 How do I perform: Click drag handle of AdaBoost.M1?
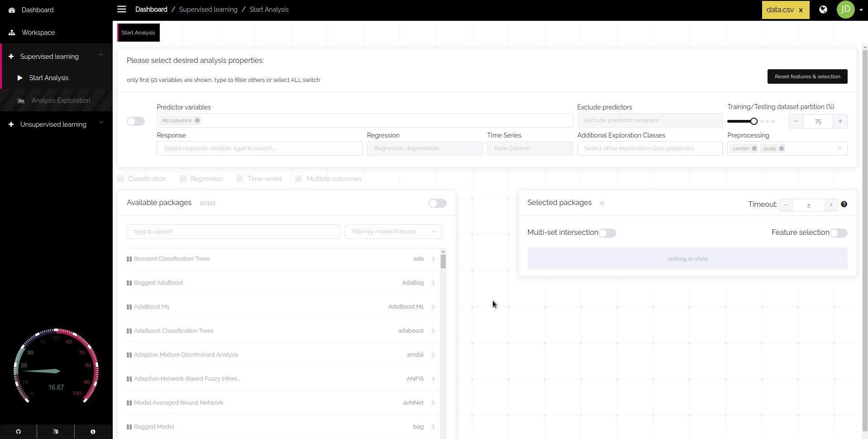(129, 307)
